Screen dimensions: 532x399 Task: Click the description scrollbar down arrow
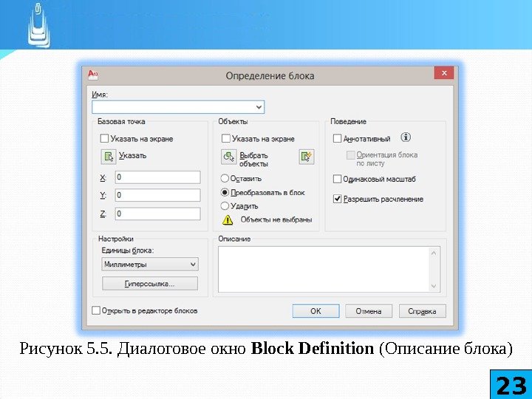(x=434, y=286)
